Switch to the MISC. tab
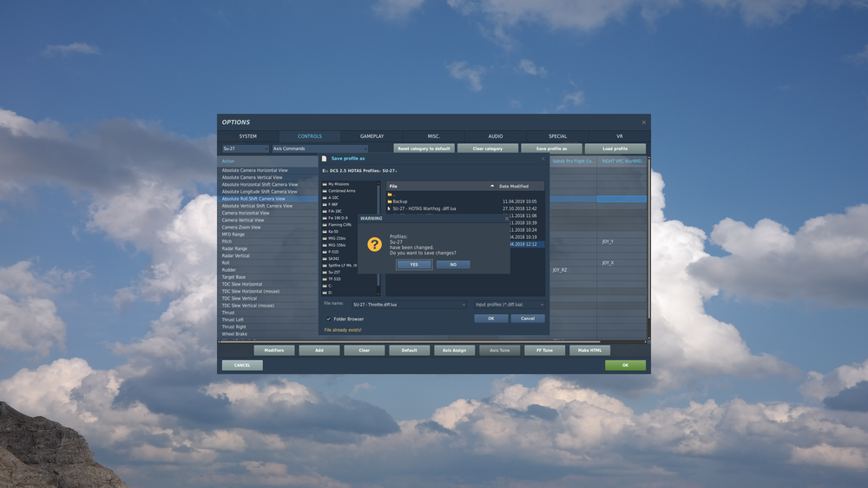The height and width of the screenshot is (488, 868). (x=433, y=136)
